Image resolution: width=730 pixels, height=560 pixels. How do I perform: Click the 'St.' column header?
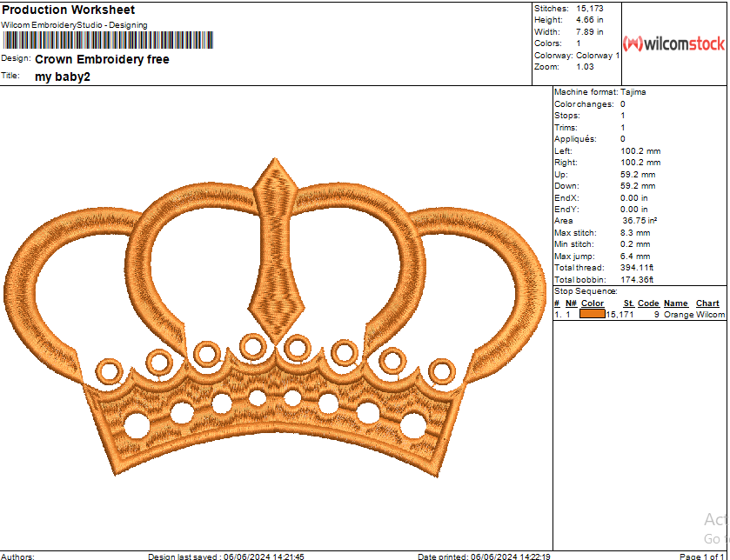point(629,303)
